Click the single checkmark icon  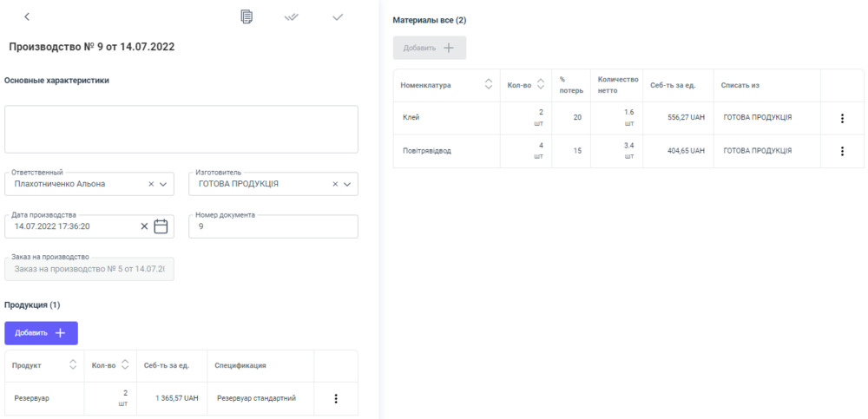pos(338,17)
